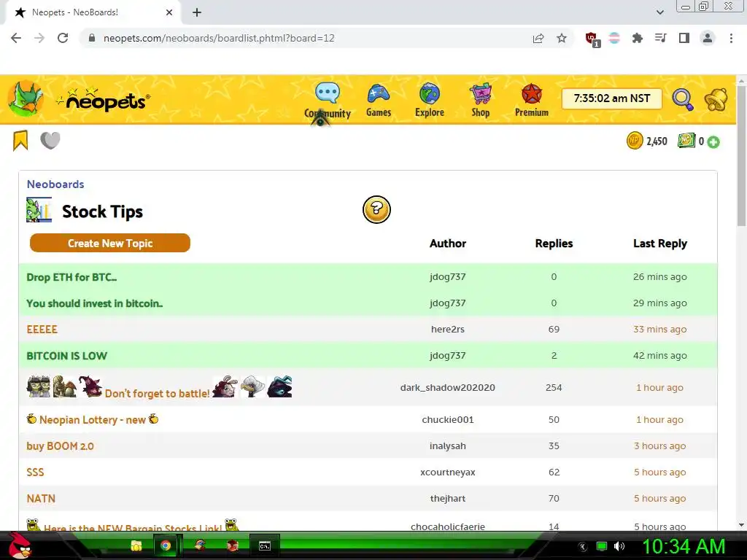Open topic You should invest in bitcoin
This screenshot has width=747, height=560.
coord(94,303)
